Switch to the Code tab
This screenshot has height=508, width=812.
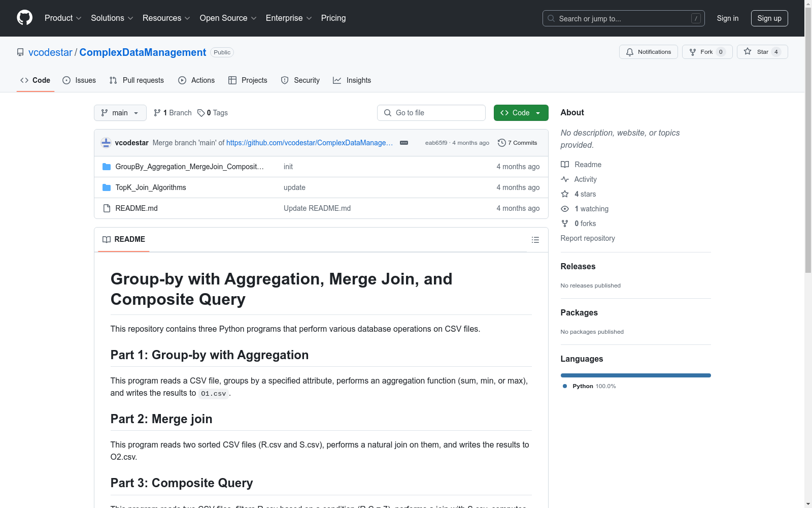(36, 80)
